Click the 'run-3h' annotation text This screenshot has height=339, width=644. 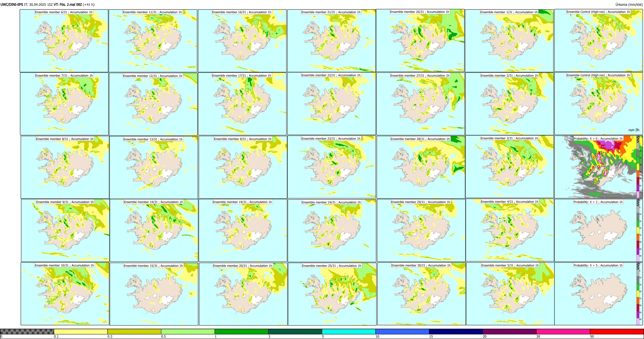tap(634, 130)
